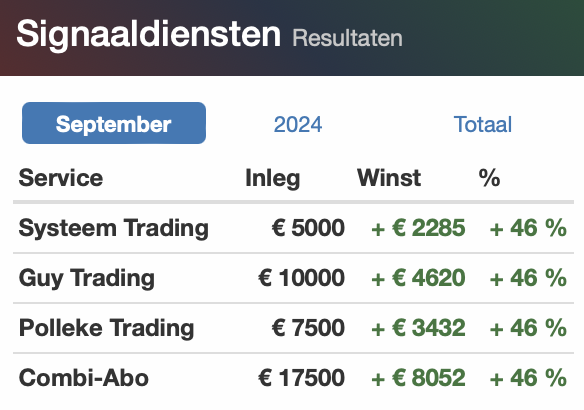Image resolution: width=584 pixels, height=410 pixels.
Task: Click the percent column header
Action: (489, 178)
